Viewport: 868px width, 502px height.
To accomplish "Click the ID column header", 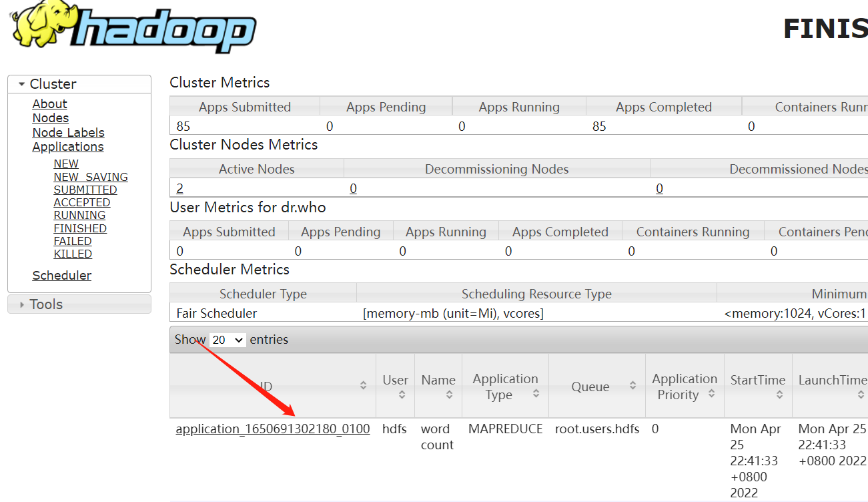I will (272, 386).
